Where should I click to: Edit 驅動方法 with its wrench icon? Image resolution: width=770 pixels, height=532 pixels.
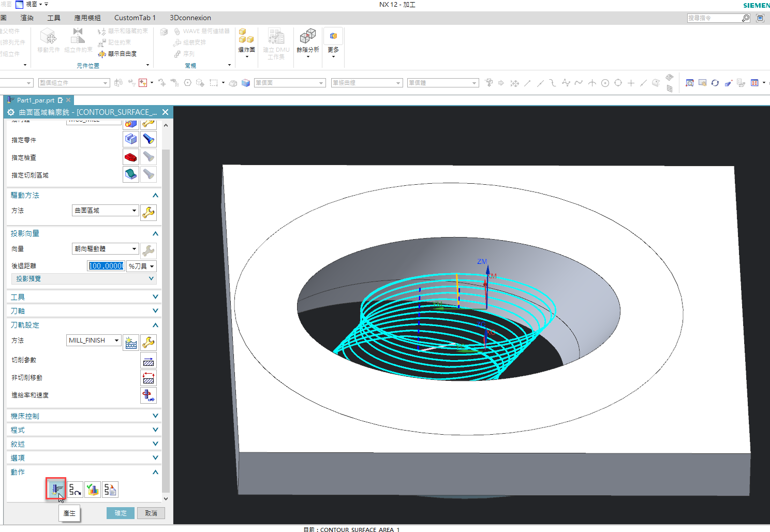(149, 212)
